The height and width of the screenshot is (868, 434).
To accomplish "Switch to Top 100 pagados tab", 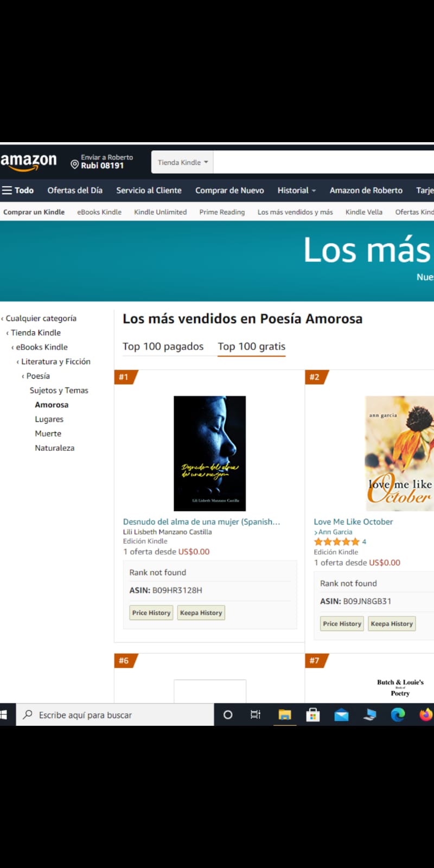I will (x=163, y=347).
